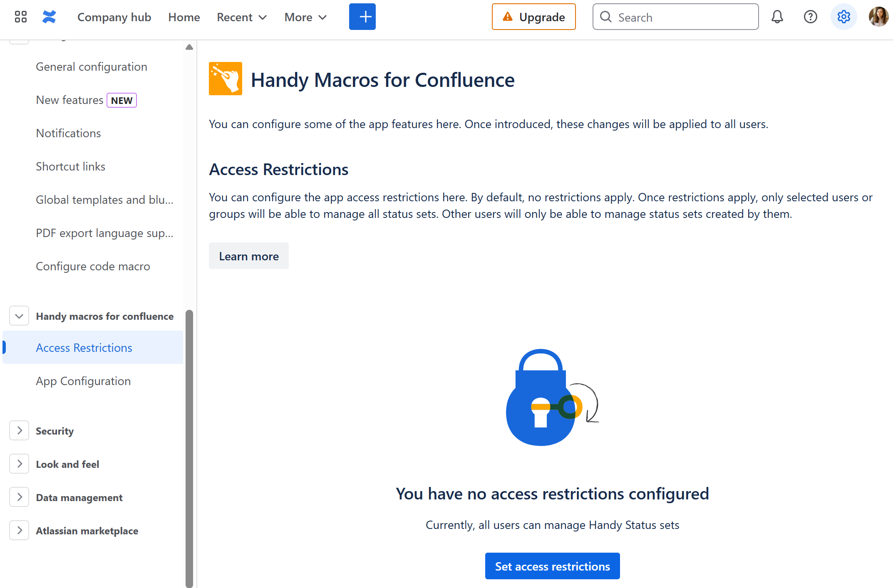Select App Configuration in sidebar
The image size is (893, 588).
pyautogui.click(x=83, y=381)
